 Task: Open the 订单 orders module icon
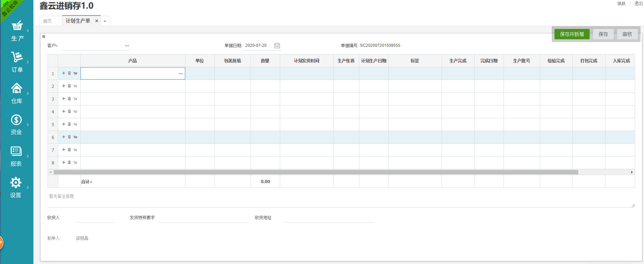coord(17,57)
